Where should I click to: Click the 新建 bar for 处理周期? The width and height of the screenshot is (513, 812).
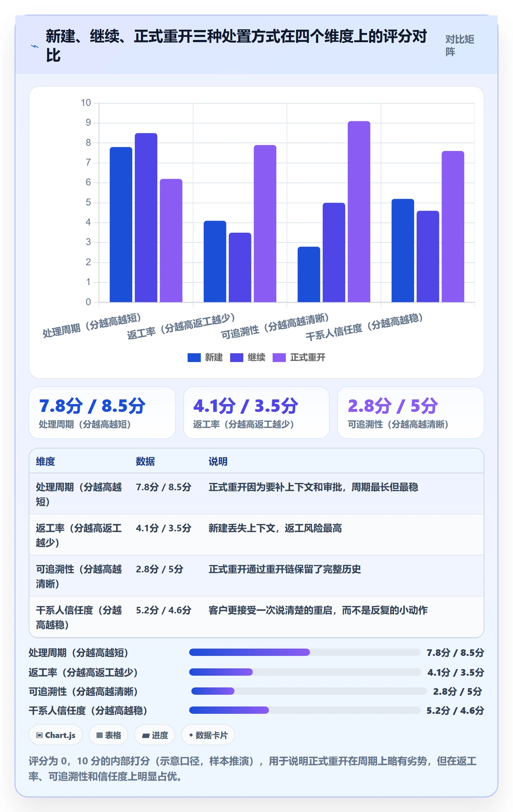click(121, 225)
